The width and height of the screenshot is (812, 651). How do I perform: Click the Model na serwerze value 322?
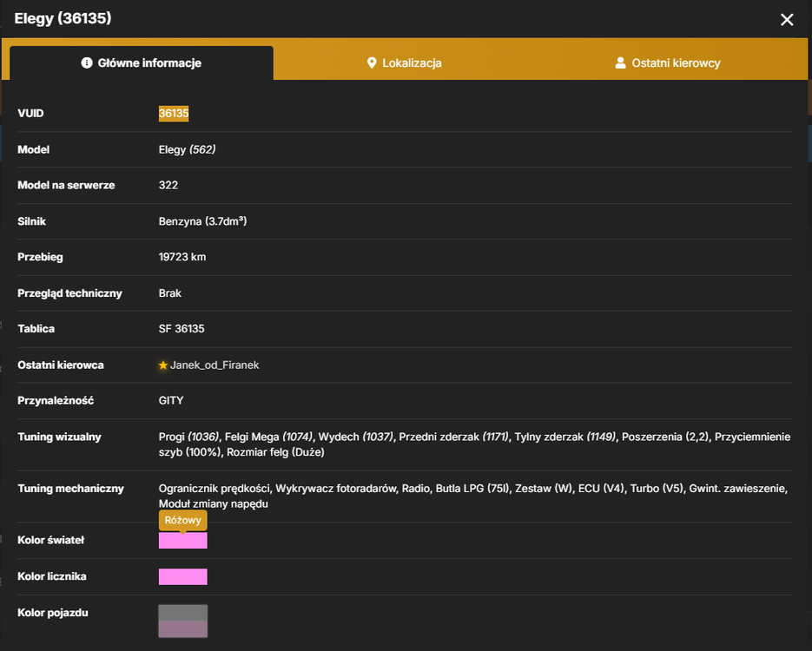[168, 185]
